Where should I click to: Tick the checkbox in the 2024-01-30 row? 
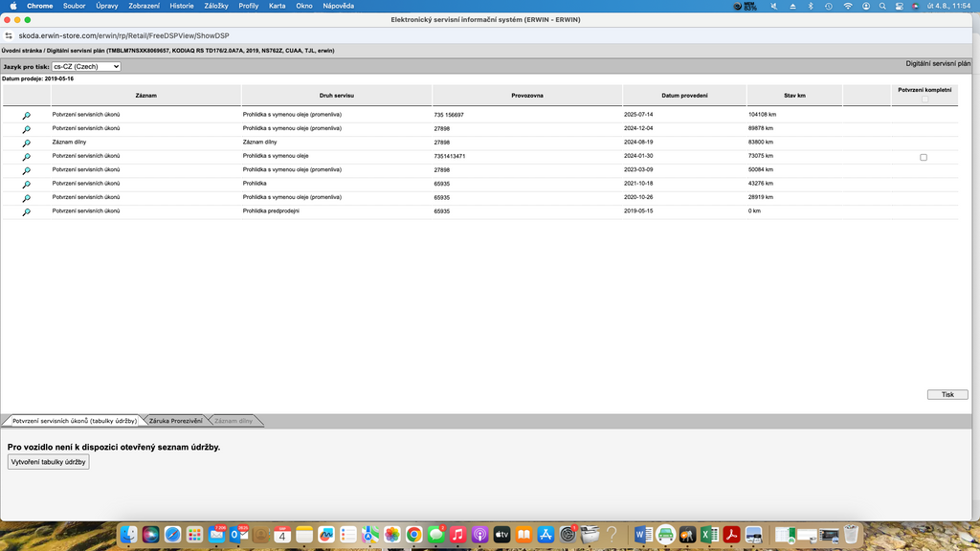[924, 158]
